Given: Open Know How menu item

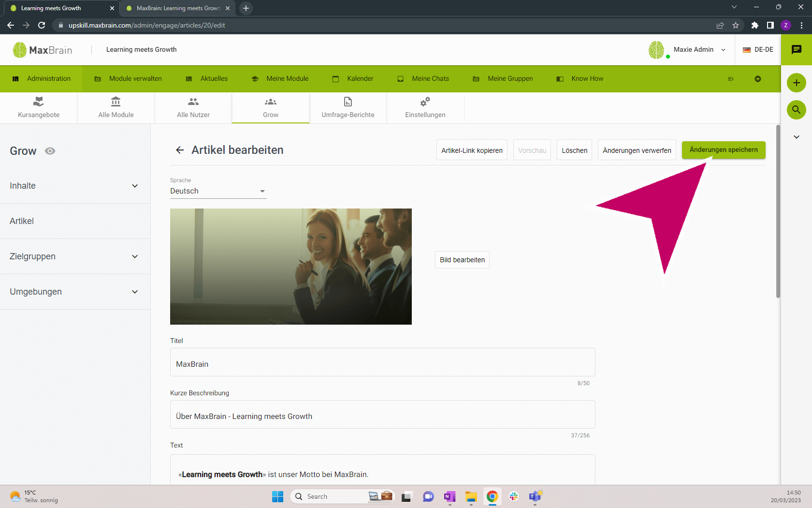Looking at the screenshot, I should pyautogui.click(x=580, y=79).
